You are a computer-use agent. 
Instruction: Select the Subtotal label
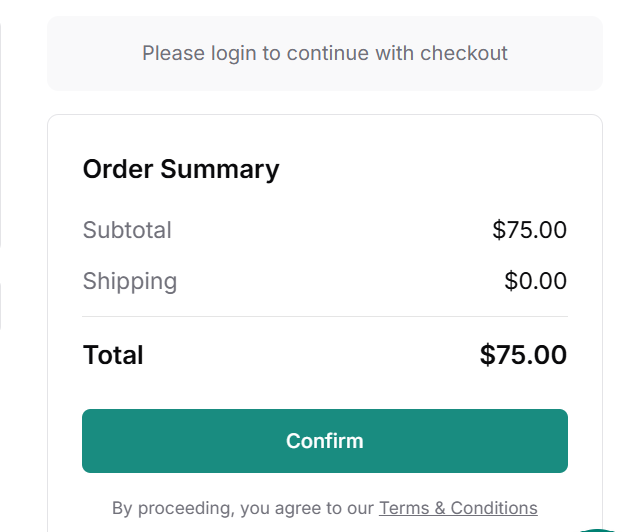tap(127, 230)
